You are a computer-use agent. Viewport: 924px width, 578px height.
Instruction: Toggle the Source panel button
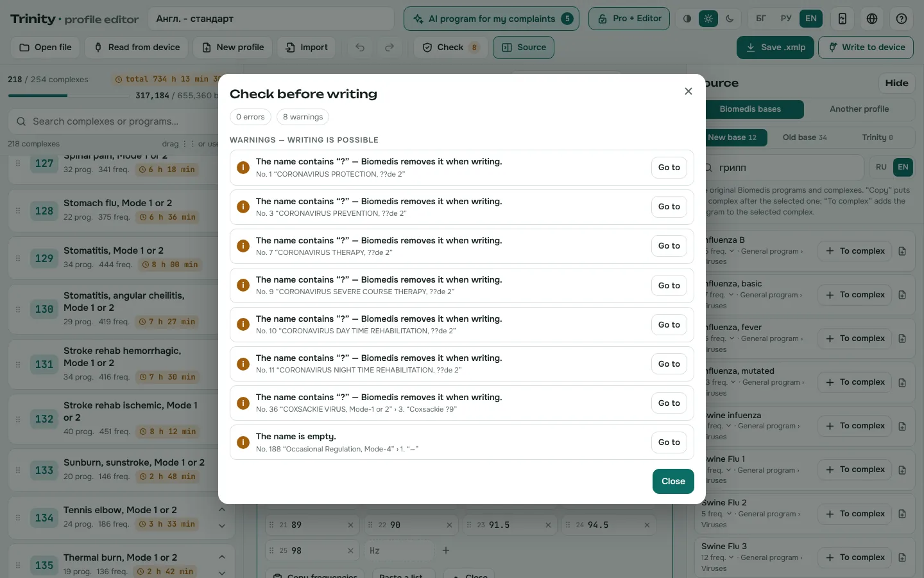pos(524,48)
